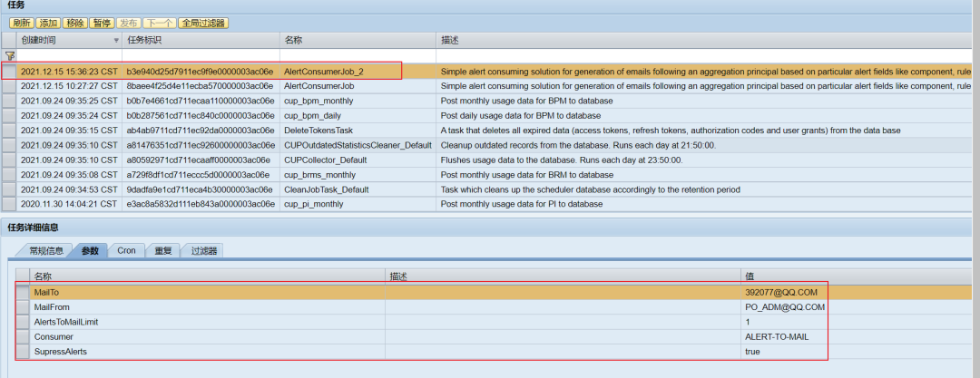The image size is (980, 378).
Task: Click the 下一个 next button
Action: 160,24
